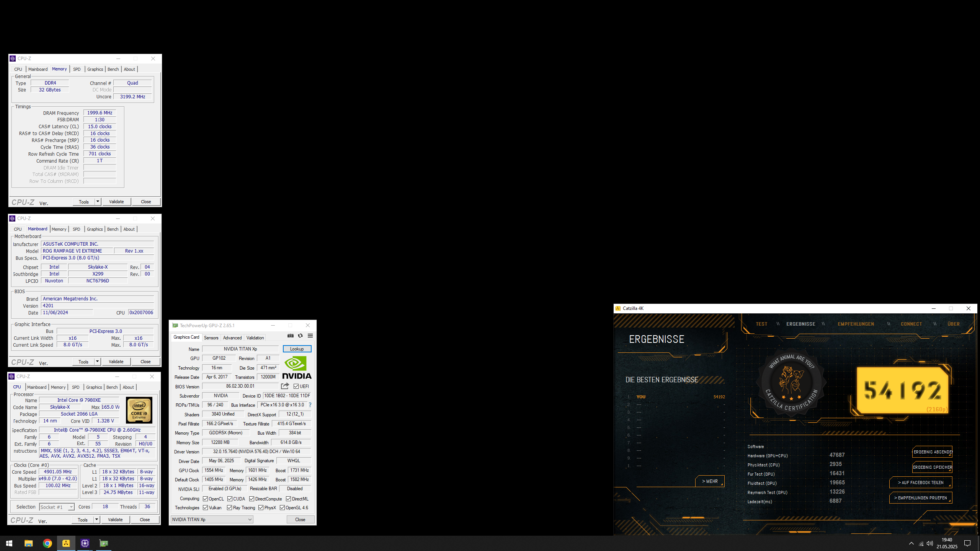Click network tray icon

pyautogui.click(x=921, y=544)
